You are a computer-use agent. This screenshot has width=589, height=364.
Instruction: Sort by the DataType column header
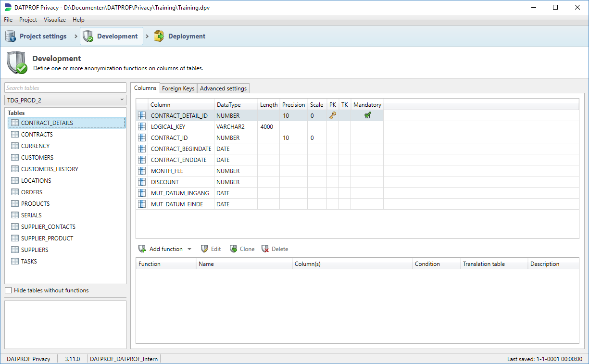228,105
